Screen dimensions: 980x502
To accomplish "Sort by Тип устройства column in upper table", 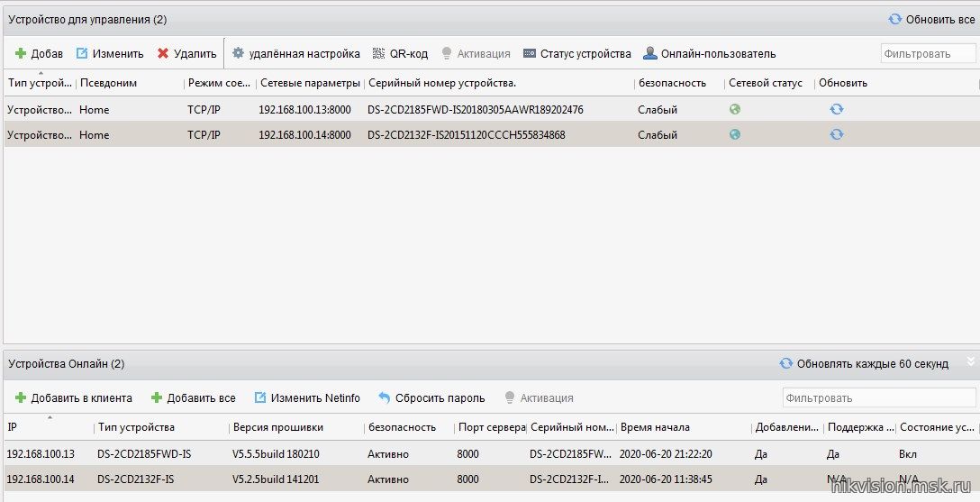I will 40,83.
